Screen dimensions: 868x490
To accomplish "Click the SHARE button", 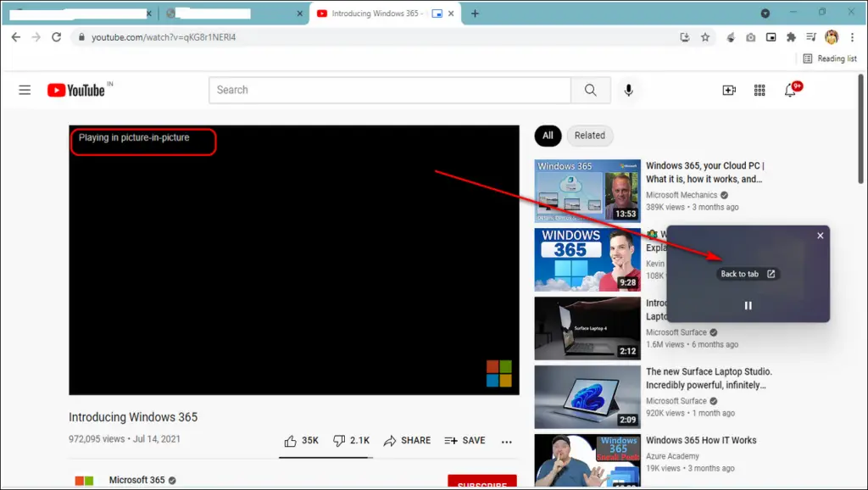I will coord(407,441).
